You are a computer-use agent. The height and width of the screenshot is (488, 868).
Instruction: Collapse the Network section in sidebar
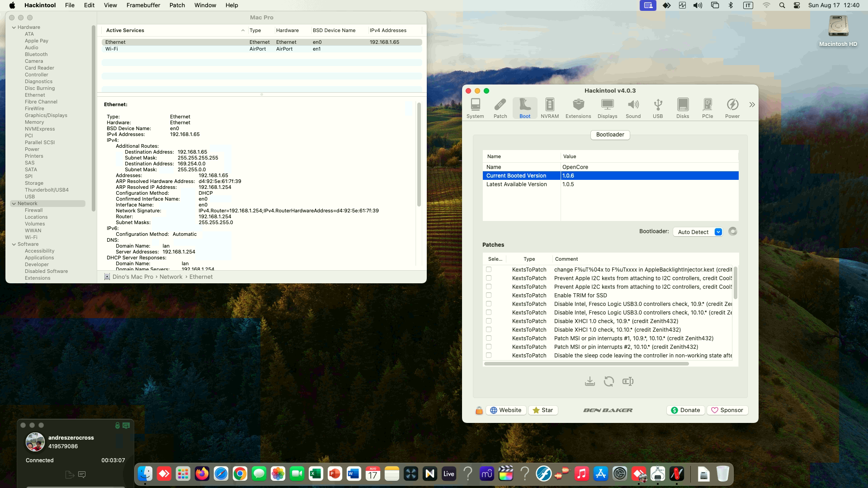(14, 203)
